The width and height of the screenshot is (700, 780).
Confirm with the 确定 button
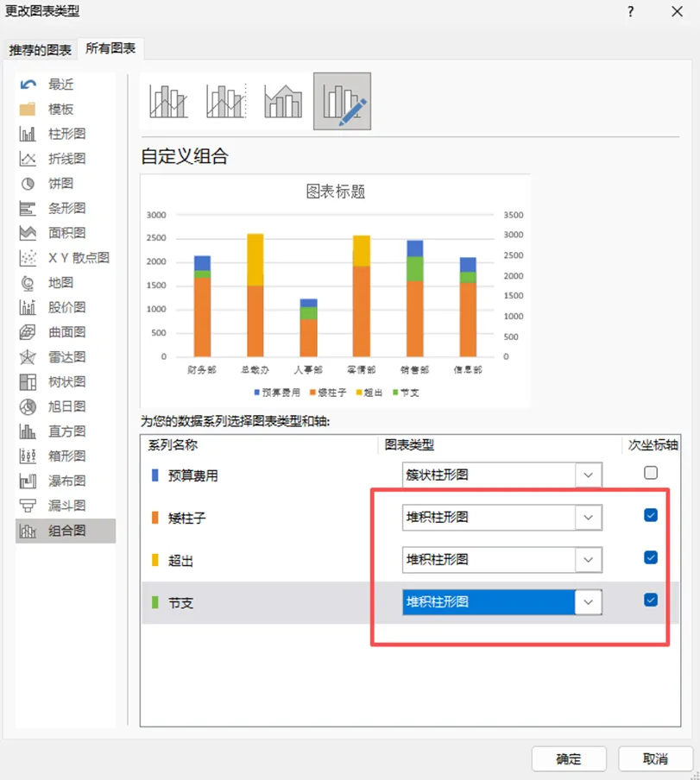click(x=569, y=759)
